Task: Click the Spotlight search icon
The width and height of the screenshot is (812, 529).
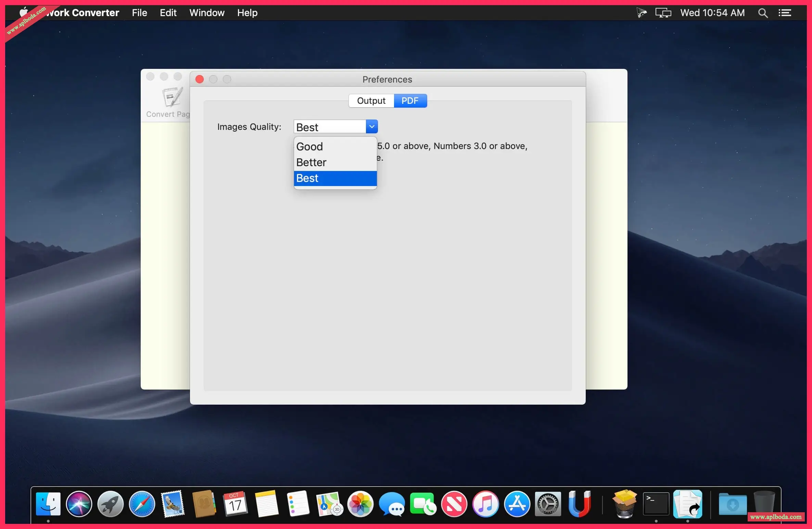Action: coord(763,13)
